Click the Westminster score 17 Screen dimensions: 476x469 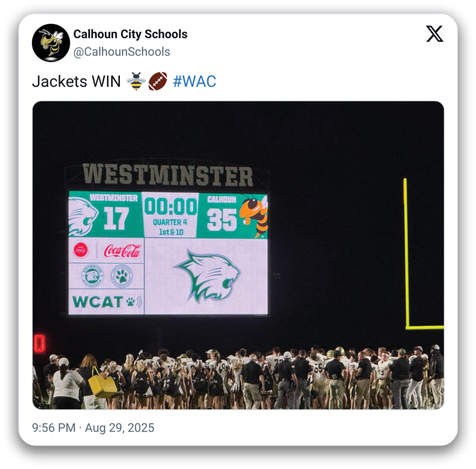(x=116, y=219)
